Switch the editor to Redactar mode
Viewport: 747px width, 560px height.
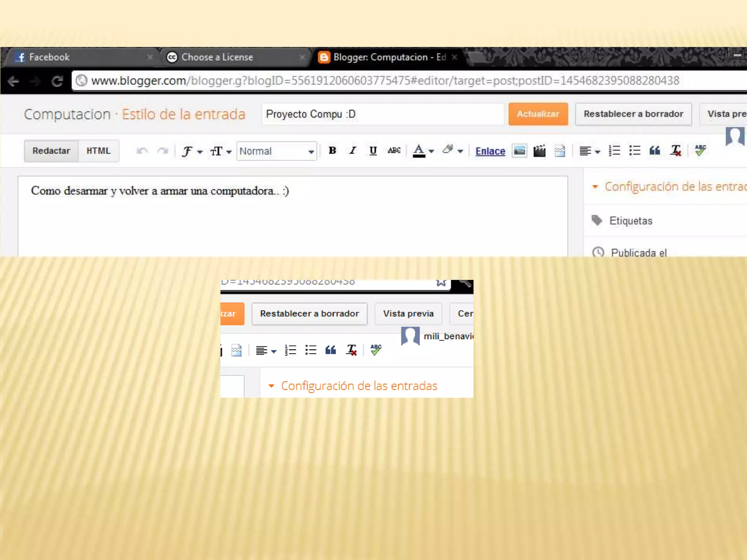coord(51,151)
